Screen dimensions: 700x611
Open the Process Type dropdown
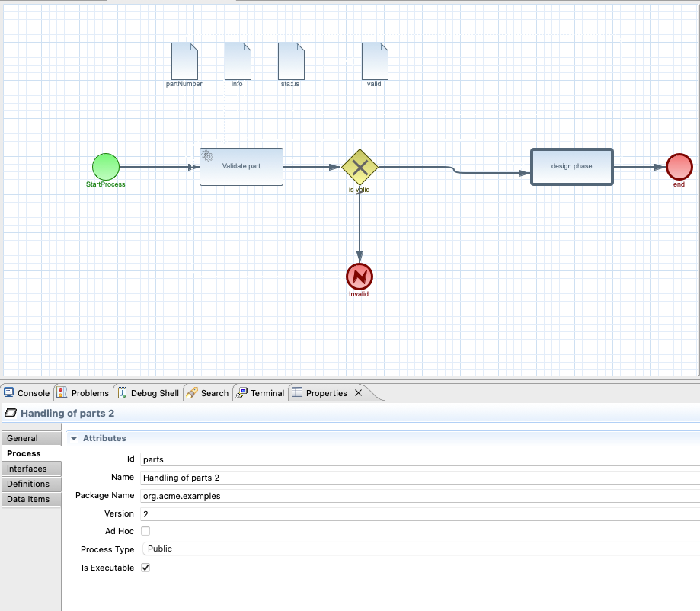point(419,549)
